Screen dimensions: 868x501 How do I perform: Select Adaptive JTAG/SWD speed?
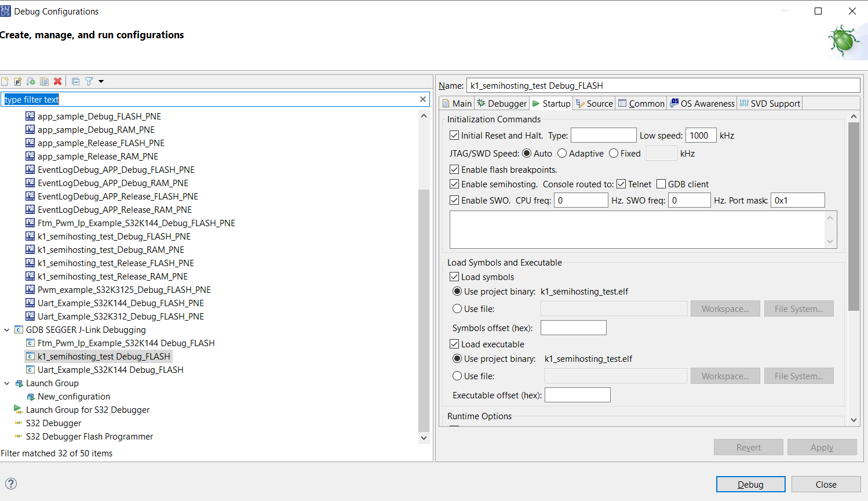pyautogui.click(x=562, y=154)
